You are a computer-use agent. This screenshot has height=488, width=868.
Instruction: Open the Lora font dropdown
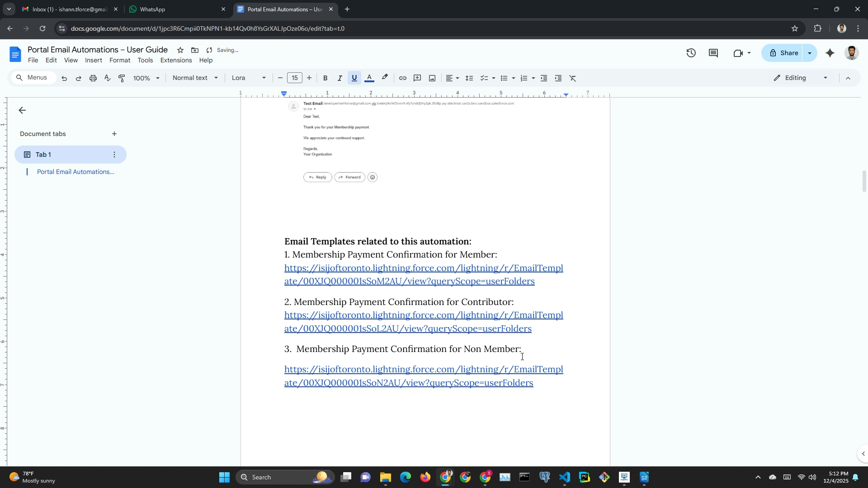248,78
